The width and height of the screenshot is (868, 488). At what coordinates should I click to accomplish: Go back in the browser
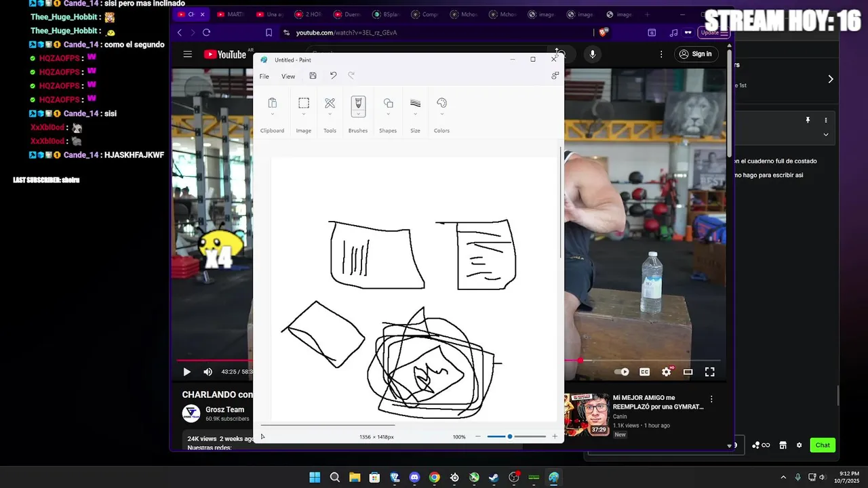tap(179, 32)
